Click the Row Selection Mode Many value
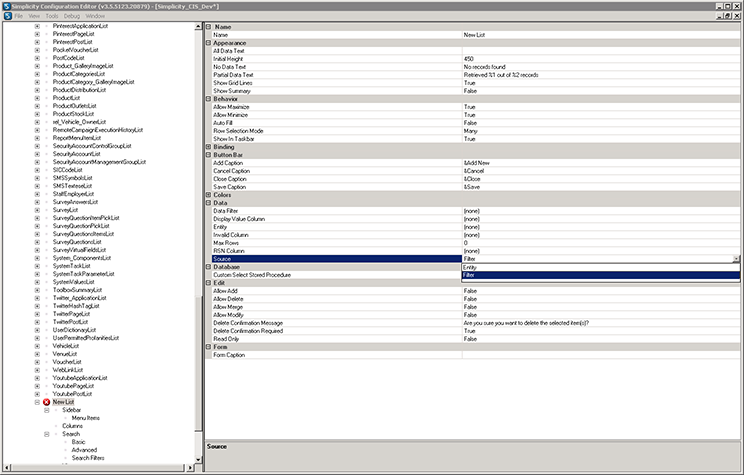 601,131
